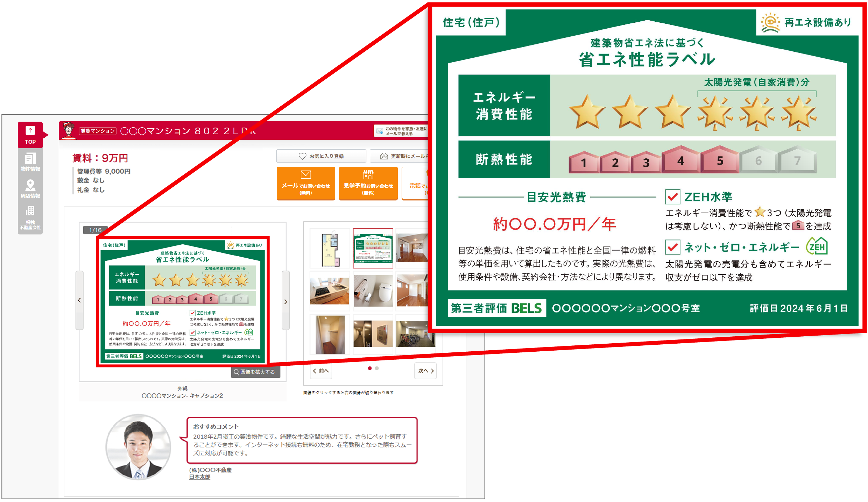This screenshot has height=502, width=868.
Task: Go to previous thumbnail page 前へ
Action: point(320,371)
